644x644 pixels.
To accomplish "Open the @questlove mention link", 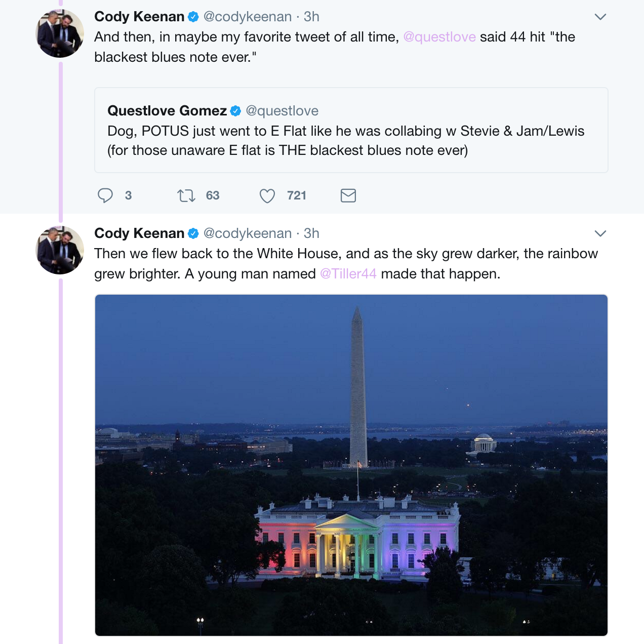I will tap(439, 37).
